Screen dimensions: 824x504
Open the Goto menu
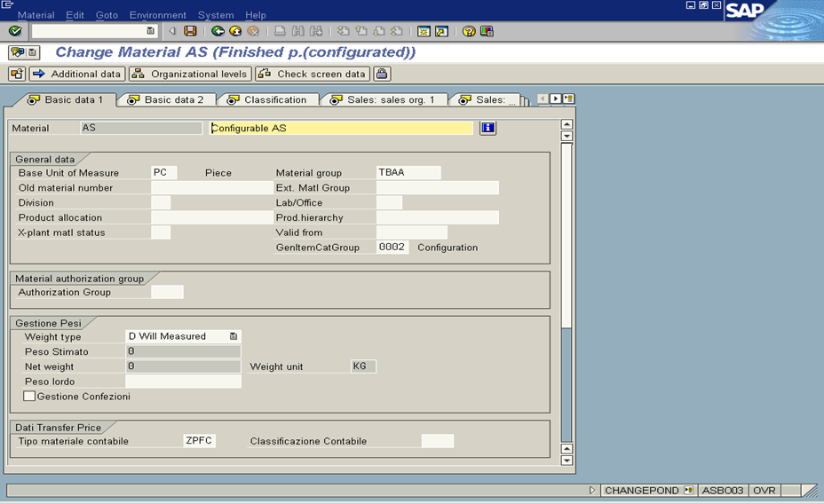click(x=107, y=15)
